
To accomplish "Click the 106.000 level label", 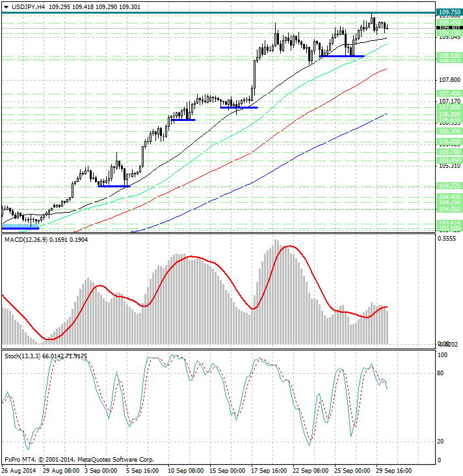I will click(449, 142).
